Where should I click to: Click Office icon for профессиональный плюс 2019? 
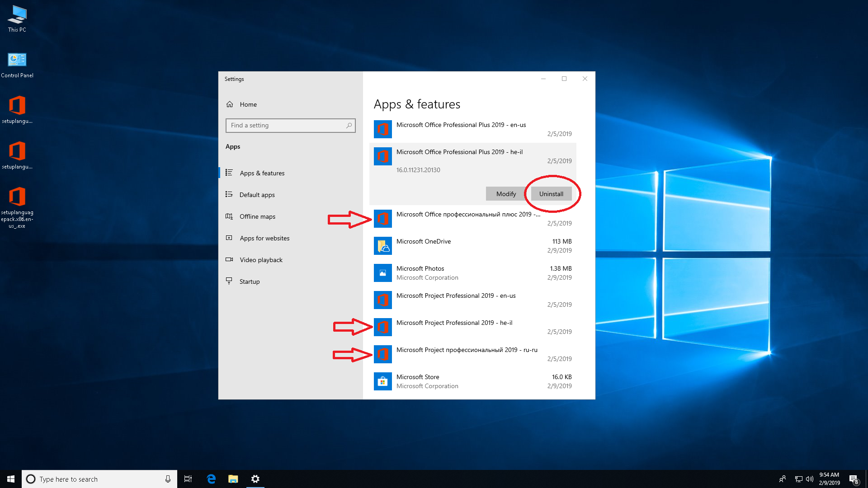tap(383, 219)
